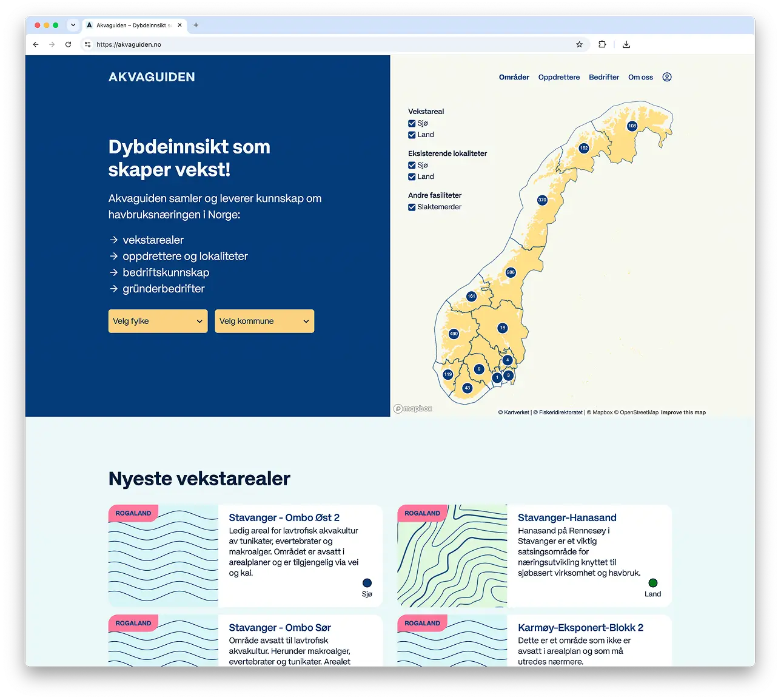
Task: Open the user account profile icon
Action: pyautogui.click(x=667, y=77)
